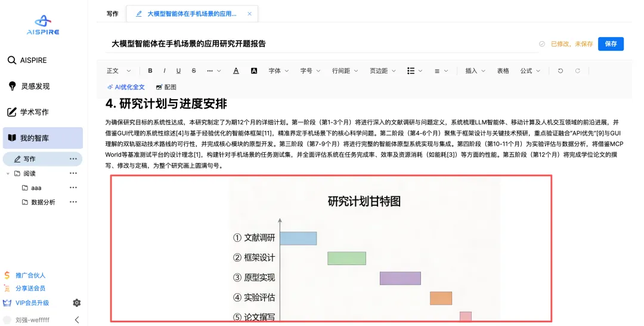
Task: Click 表格 table button
Action: (503, 70)
